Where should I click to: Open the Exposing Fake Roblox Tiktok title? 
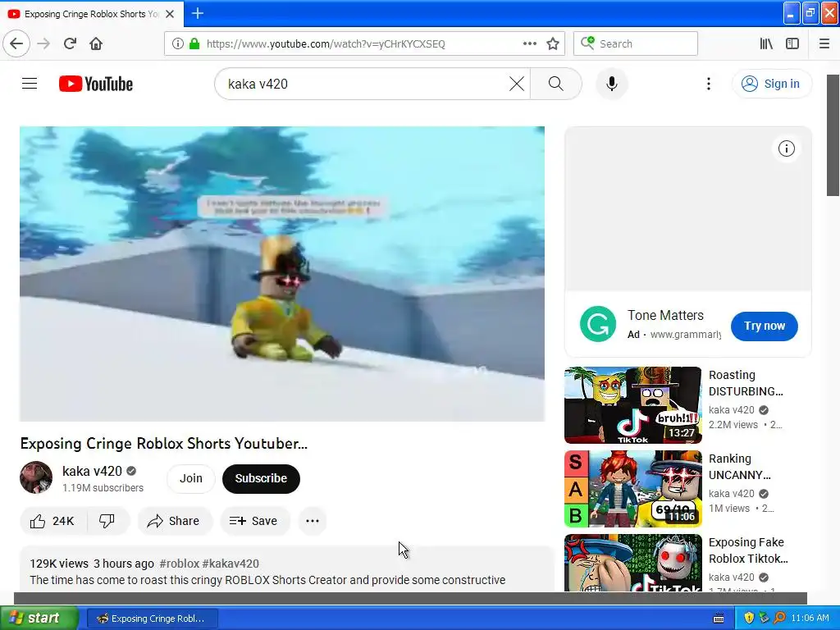748,550
